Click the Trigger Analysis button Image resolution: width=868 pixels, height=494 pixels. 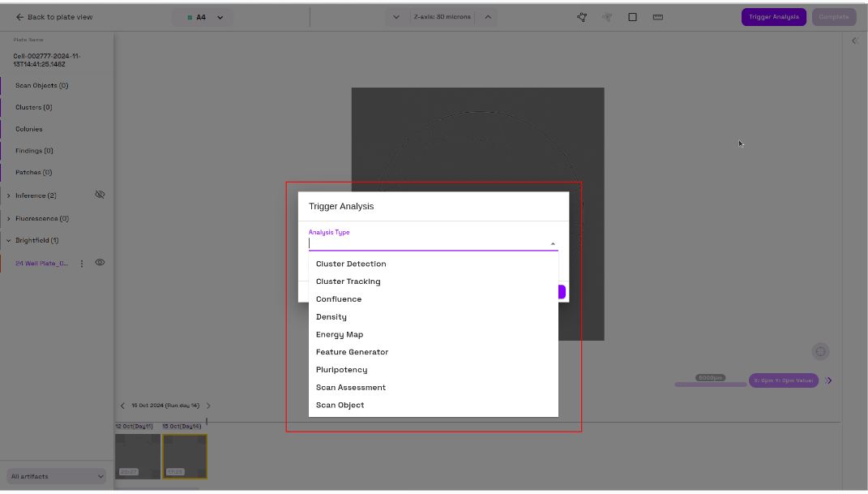tap(773, 16)
